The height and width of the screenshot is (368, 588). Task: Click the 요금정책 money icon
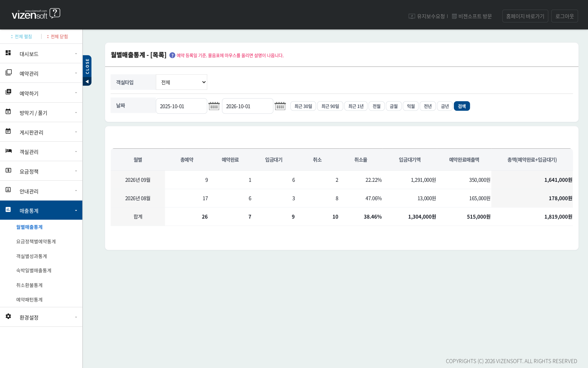8,170
